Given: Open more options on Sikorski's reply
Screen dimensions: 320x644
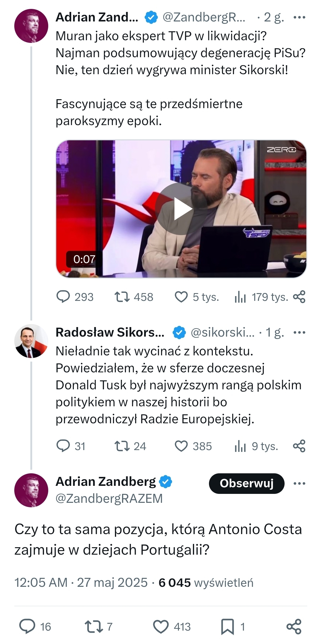Looking at the screenshot, I should click(x=299, y=332).
